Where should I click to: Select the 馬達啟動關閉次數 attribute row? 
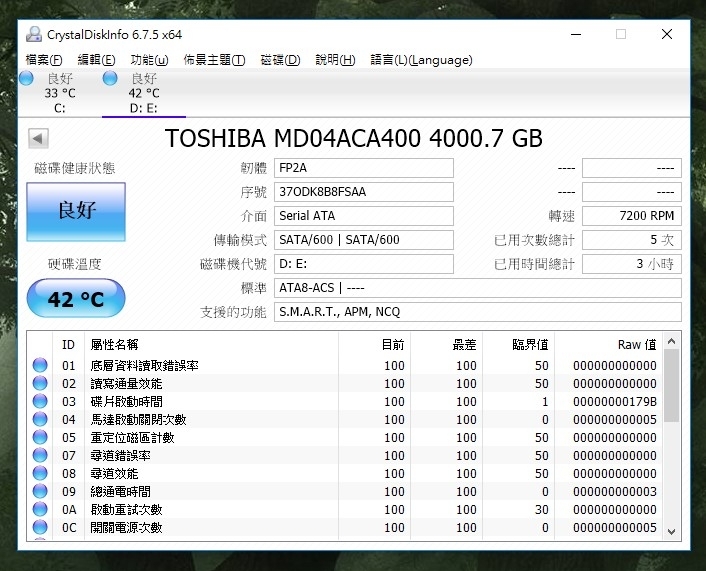[345, 419]
